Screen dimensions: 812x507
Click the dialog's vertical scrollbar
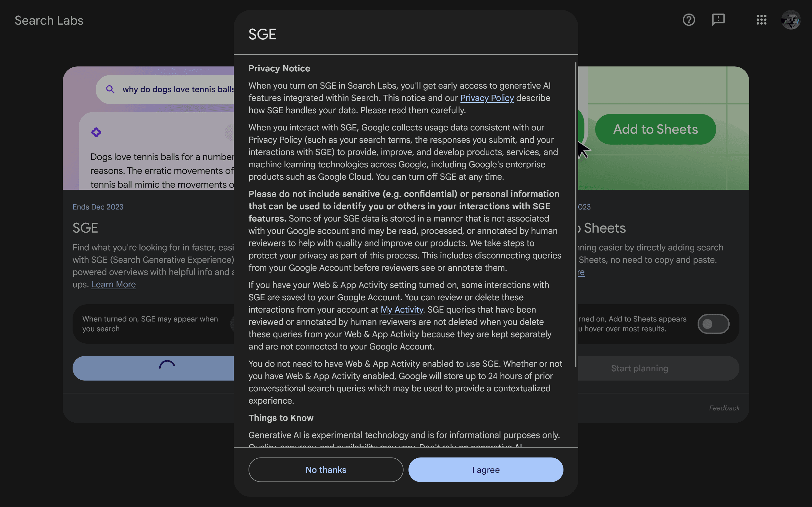coord(576,215)
